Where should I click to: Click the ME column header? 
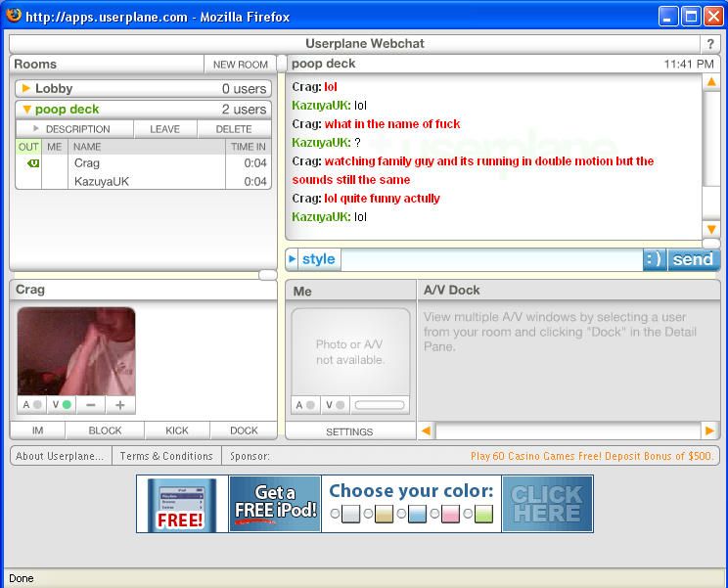point(55,147)
